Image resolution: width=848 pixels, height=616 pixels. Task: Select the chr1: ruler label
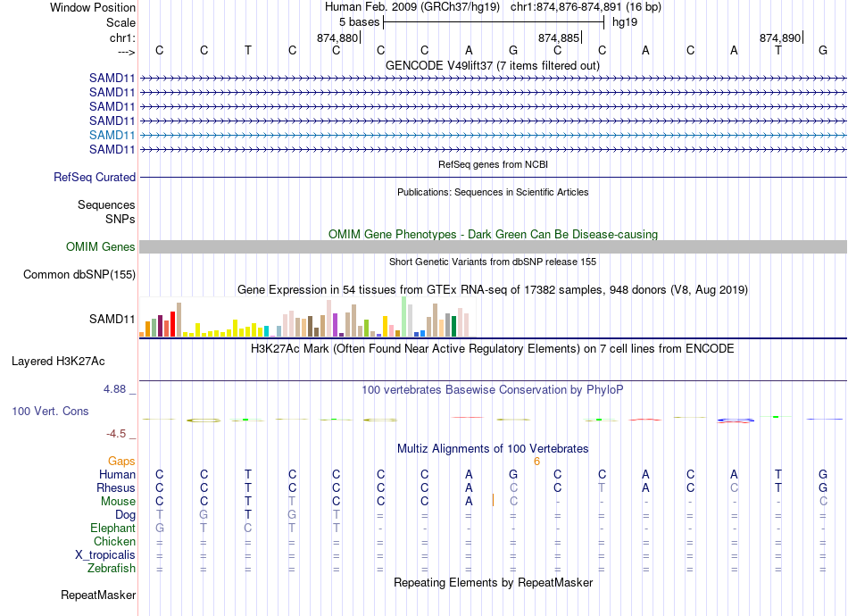122,37
